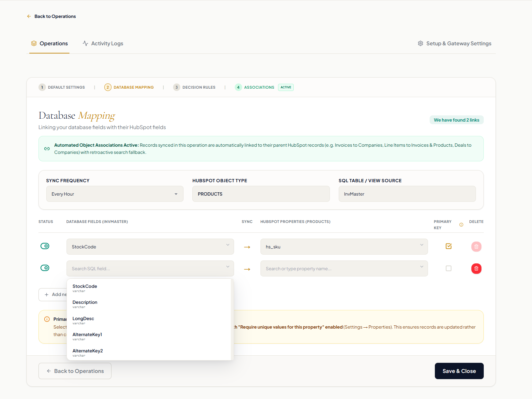Screen dimensions: 532x399
Task: Click Save & Close button
Action: point(459,371)
